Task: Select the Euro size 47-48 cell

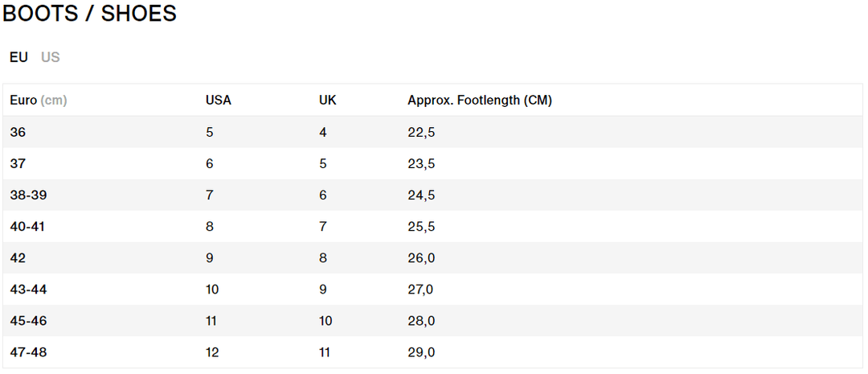Action: pos(28,351)
